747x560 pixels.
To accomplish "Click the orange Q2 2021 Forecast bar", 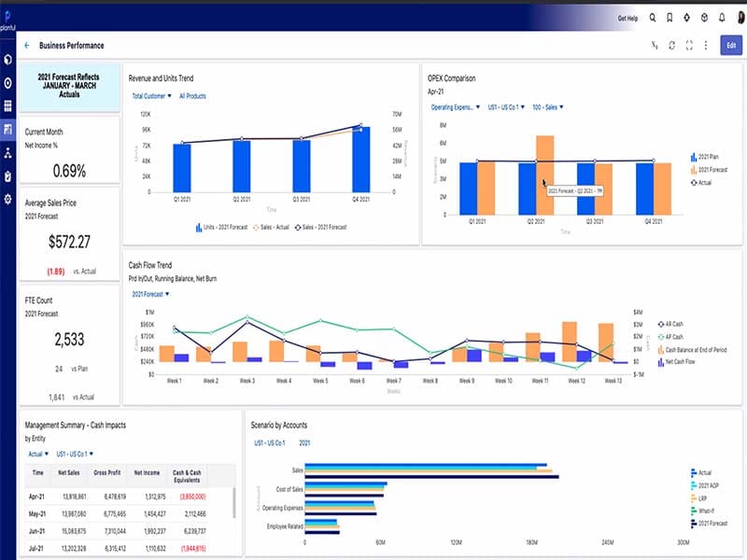I will coord(545,175).
